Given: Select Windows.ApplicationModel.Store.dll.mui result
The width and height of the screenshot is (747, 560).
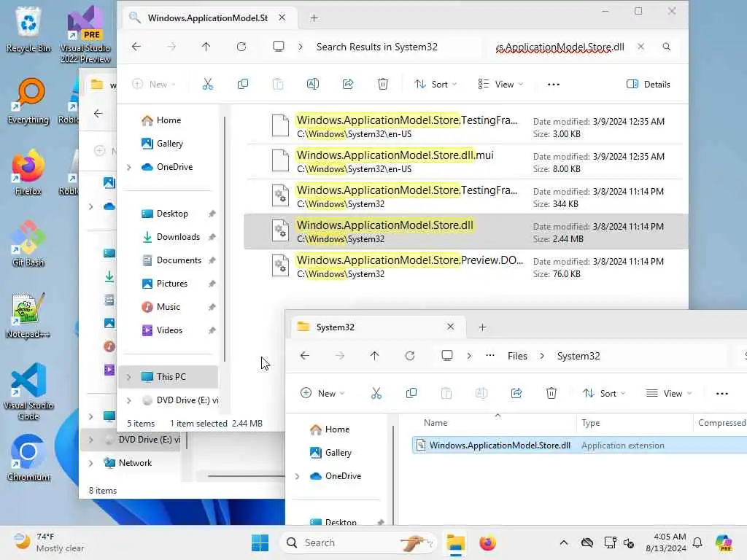Looking at the screenshot, I should (466, 161).
